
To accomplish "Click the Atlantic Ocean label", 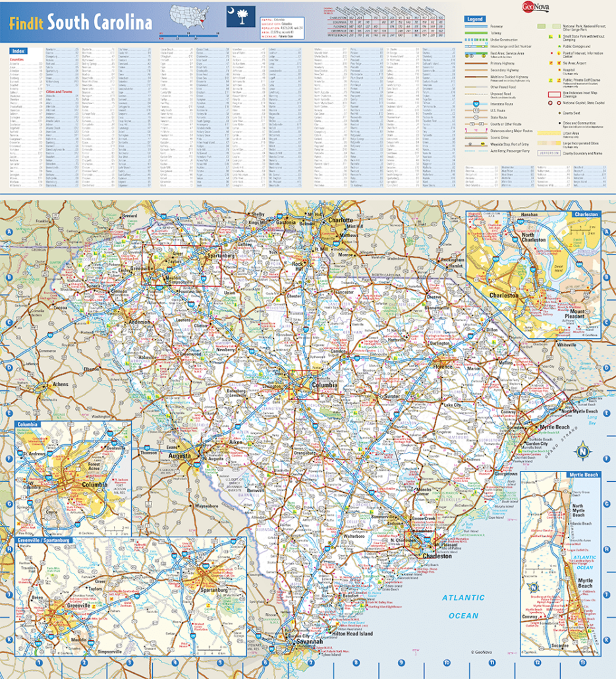I will [462, 606].
